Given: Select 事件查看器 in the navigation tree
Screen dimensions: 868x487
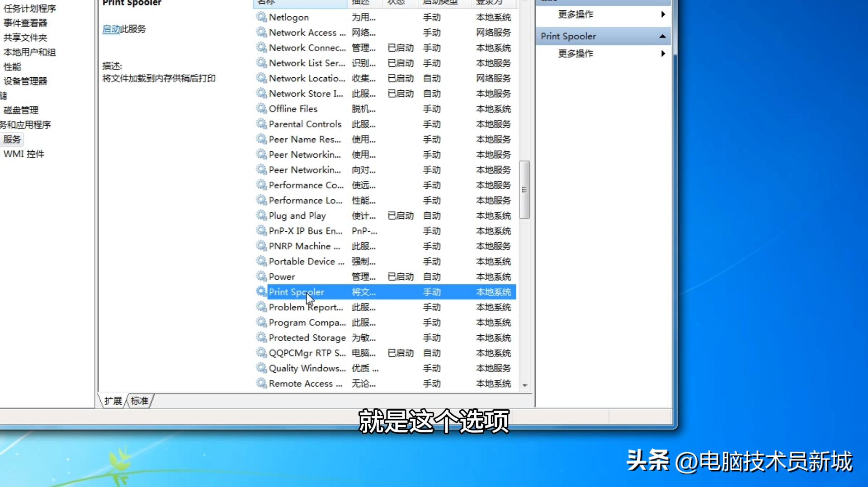Looking at the screenshot, I should point(25,23).
